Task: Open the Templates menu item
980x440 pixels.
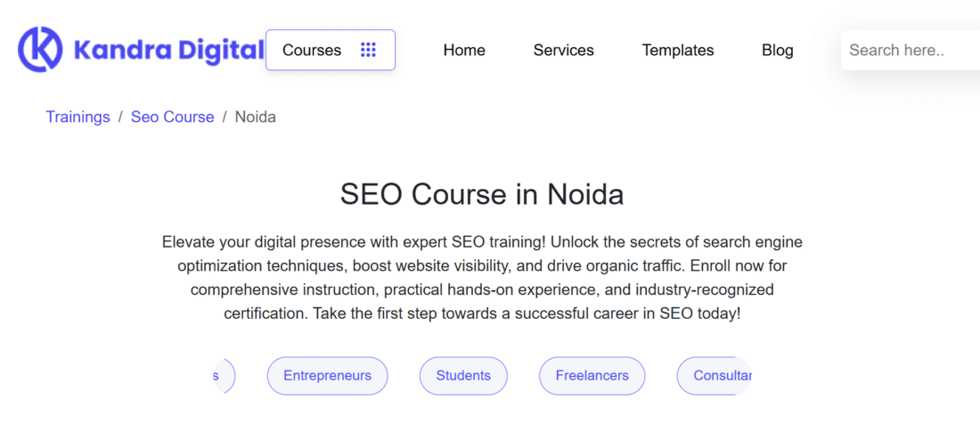Action: pyautogui.click(x=678, y=50)
